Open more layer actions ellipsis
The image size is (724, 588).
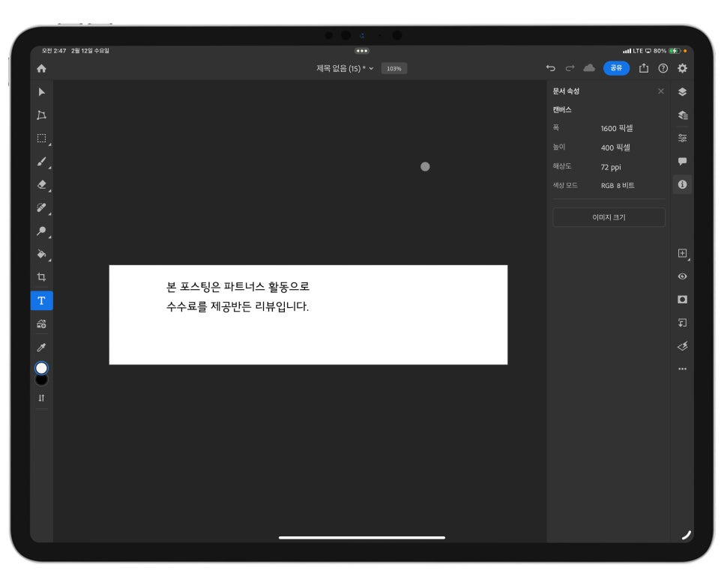tap(683, 369)
